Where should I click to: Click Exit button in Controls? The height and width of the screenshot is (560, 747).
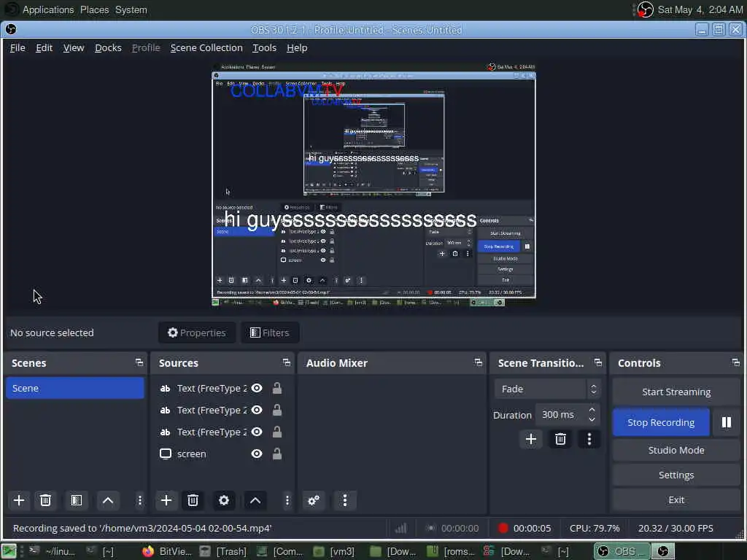pyautogui.click(x=676, y=499)
